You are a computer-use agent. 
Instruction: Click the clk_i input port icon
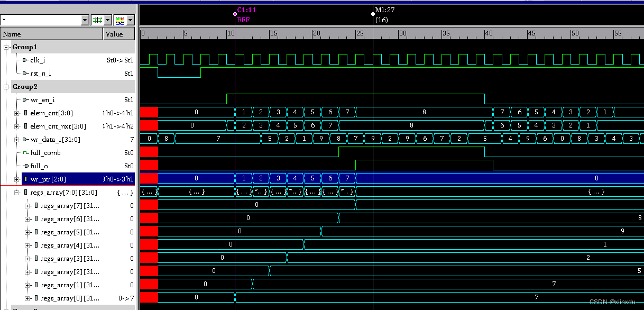tap(25, 60)
